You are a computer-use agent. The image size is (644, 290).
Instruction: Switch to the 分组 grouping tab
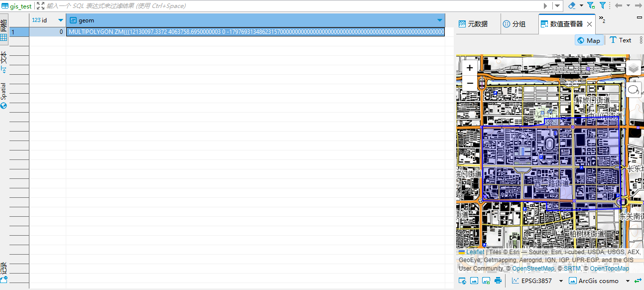point(515,24)
